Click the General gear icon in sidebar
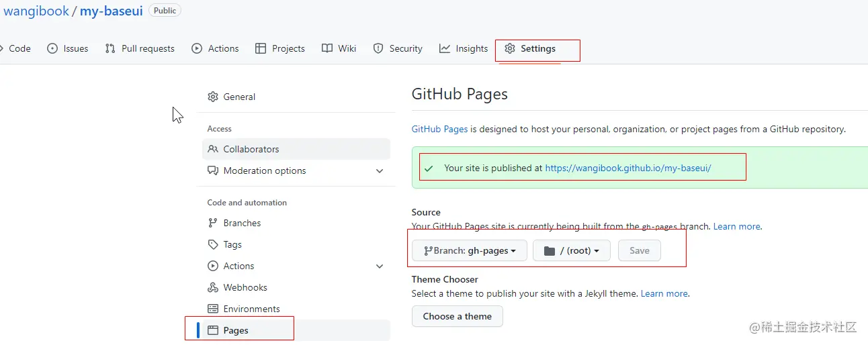Viewport: 868px width, 345px height. coord(213,97)
